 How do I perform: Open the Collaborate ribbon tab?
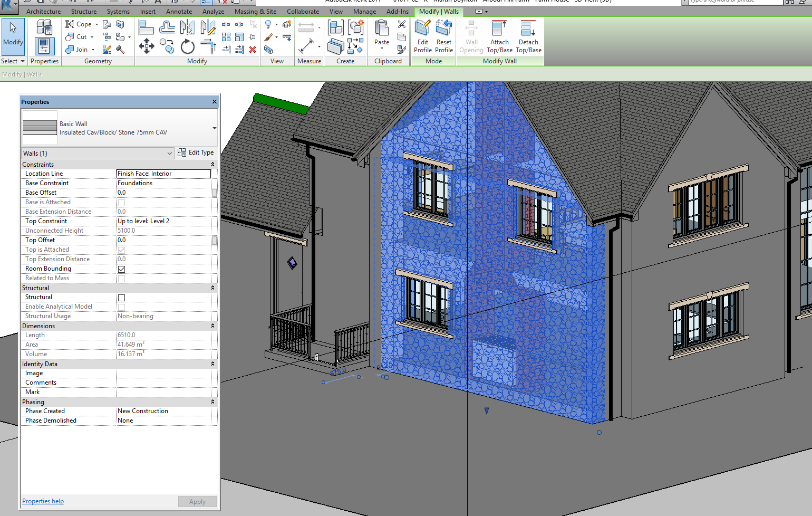tap(303, 12)
